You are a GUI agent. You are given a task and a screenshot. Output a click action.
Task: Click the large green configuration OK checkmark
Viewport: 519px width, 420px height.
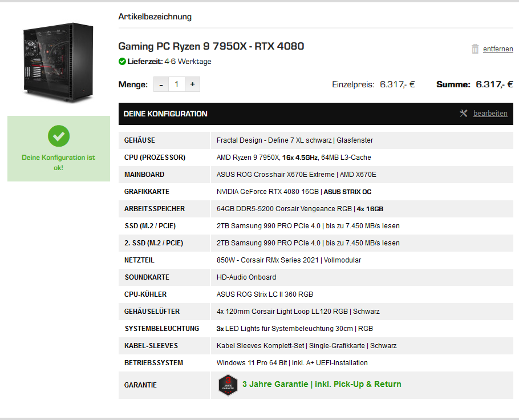tap(59, 136)
